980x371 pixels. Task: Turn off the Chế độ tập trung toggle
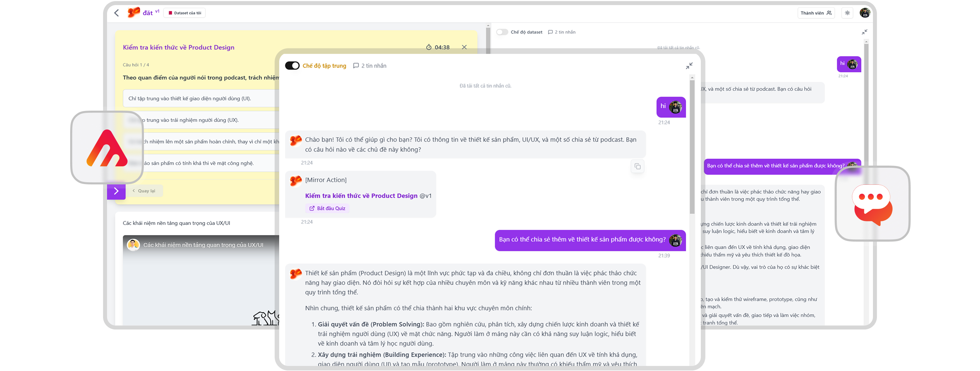pos(292,66)
